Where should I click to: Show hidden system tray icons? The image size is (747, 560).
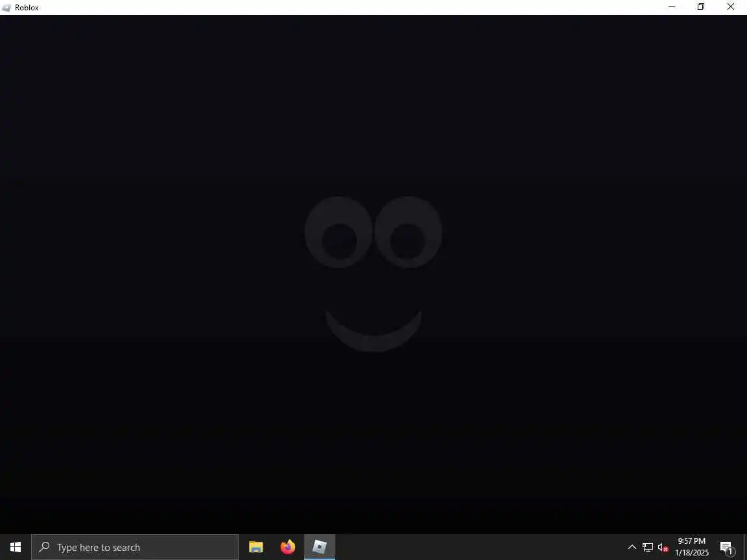(x=632, y=547)
